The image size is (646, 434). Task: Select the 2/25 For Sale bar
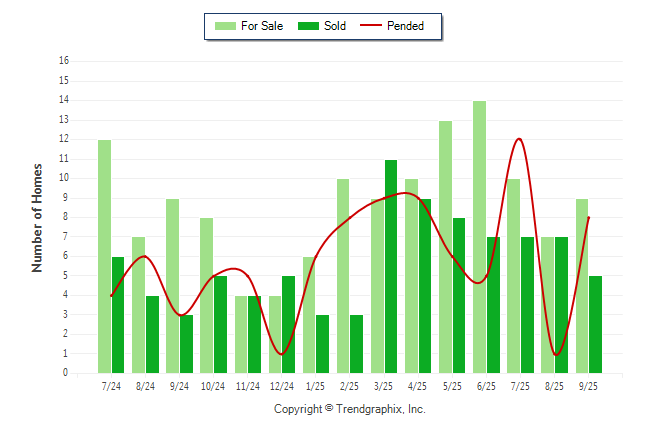click(343, 275)
